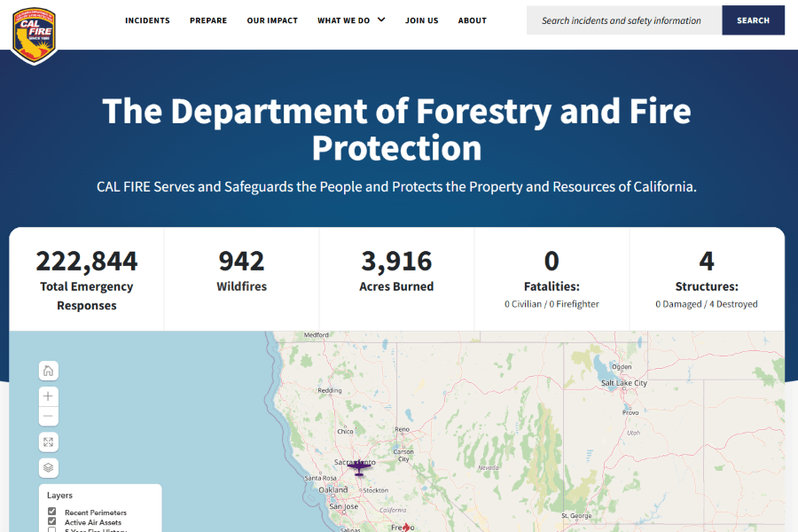Uncheck the Recent Perimeters layer
The width and height of the screenshot is (798, 532).
tap(52, 511)
